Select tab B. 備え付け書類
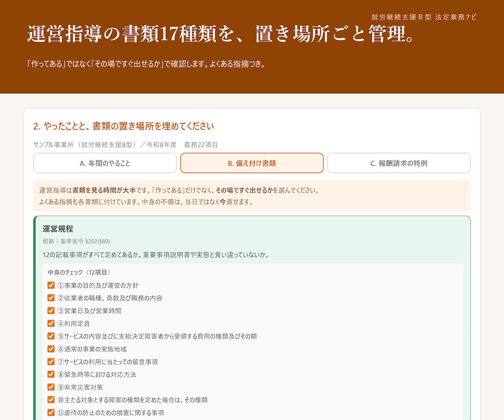This screenshot has width=504, height=420. [x=252, y=163]
